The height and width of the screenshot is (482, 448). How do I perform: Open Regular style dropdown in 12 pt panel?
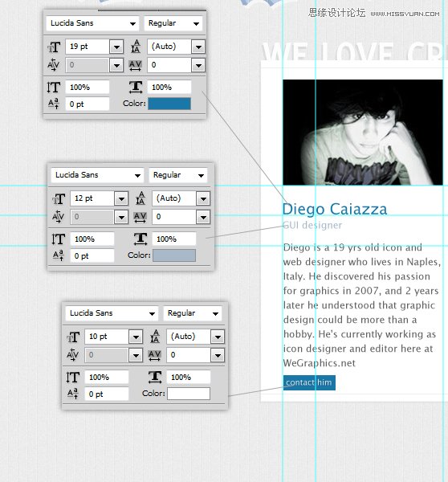[178, 175]
